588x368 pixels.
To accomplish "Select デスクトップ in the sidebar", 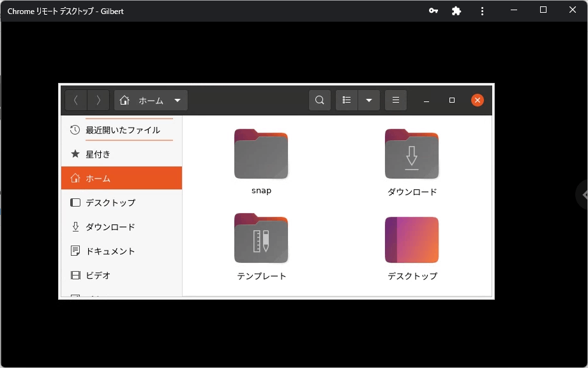I will point(121,203).
